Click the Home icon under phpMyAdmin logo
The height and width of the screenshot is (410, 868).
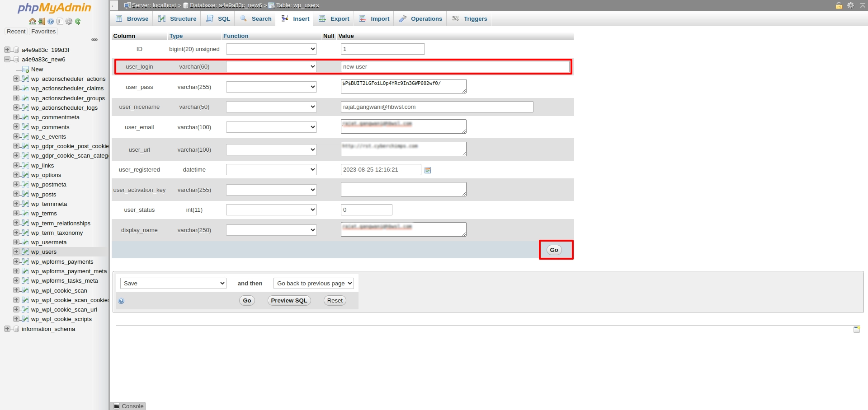pos(32,21)
